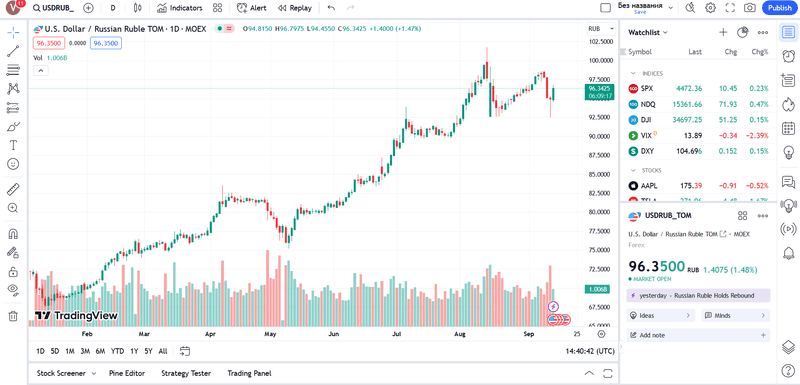Open the Ideas link
This screenshot has width=800, height=385.
click(661, 316)
